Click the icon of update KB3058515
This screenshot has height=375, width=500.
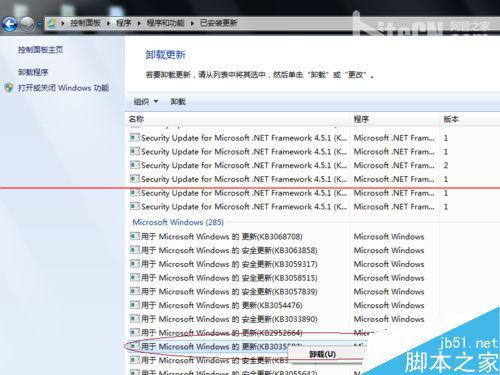point(134,278)
